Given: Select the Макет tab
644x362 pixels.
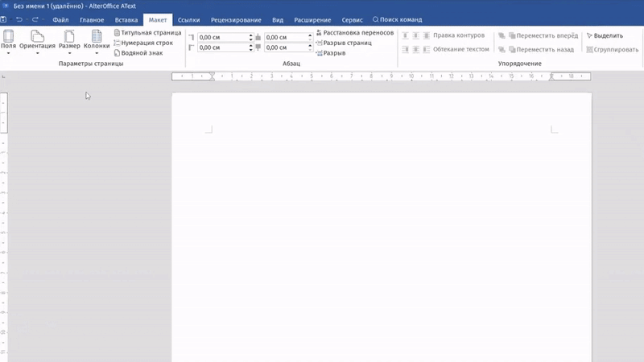Looking at the screenshot, I should pyautogui.click(x=158, y=19).
